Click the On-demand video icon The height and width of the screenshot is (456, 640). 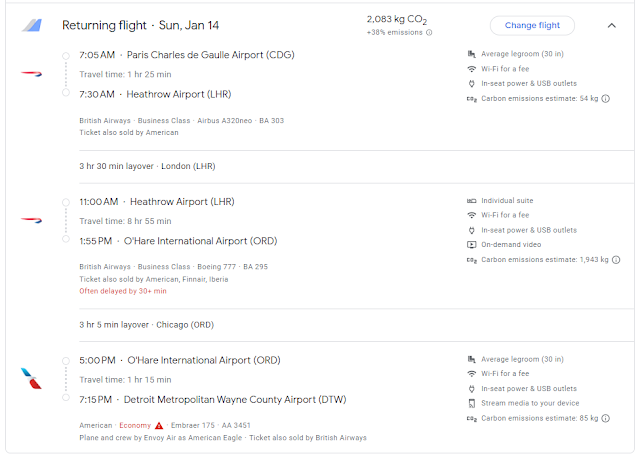tap(472, 245)
